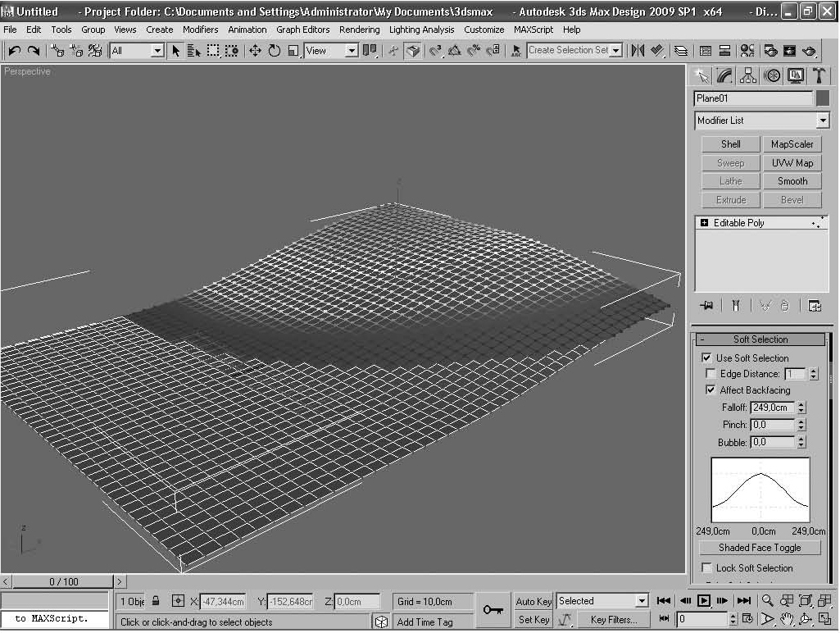Open the Hierarchy command panel tab
The image size is (840, 633).
pyautogui.click(x=748, y=75)
